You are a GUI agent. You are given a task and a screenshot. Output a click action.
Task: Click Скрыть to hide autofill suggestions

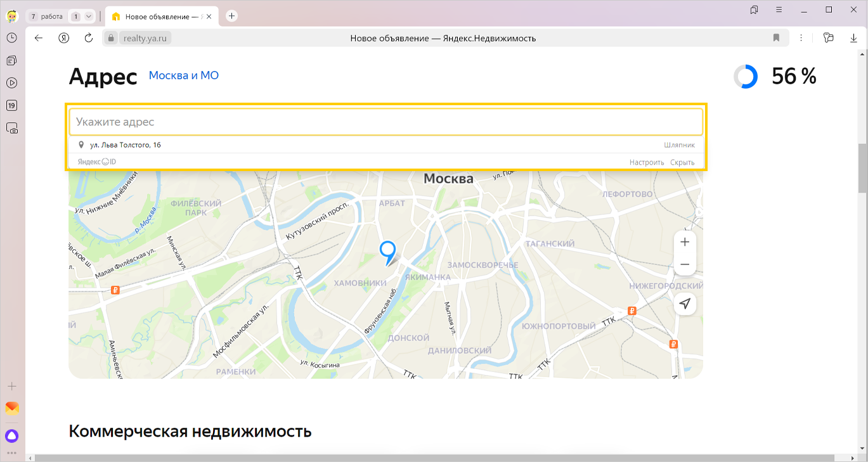(x=682, y=162)
